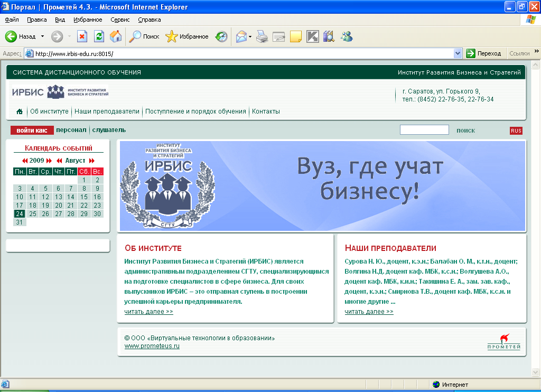Click the войти как red button
Viewport: 541px width, 392px height.
click(32, 130)
